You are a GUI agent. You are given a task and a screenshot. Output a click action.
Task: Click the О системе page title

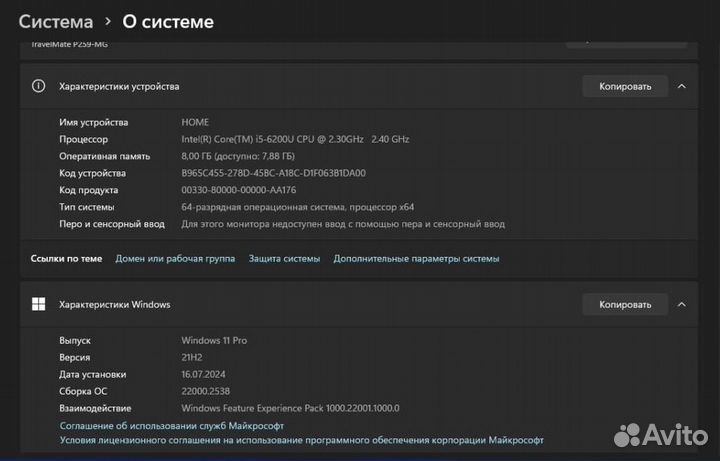[x=168, y=22]
